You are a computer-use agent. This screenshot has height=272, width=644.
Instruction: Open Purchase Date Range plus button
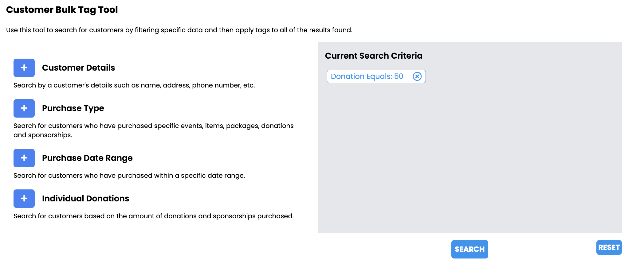[24, 158]
